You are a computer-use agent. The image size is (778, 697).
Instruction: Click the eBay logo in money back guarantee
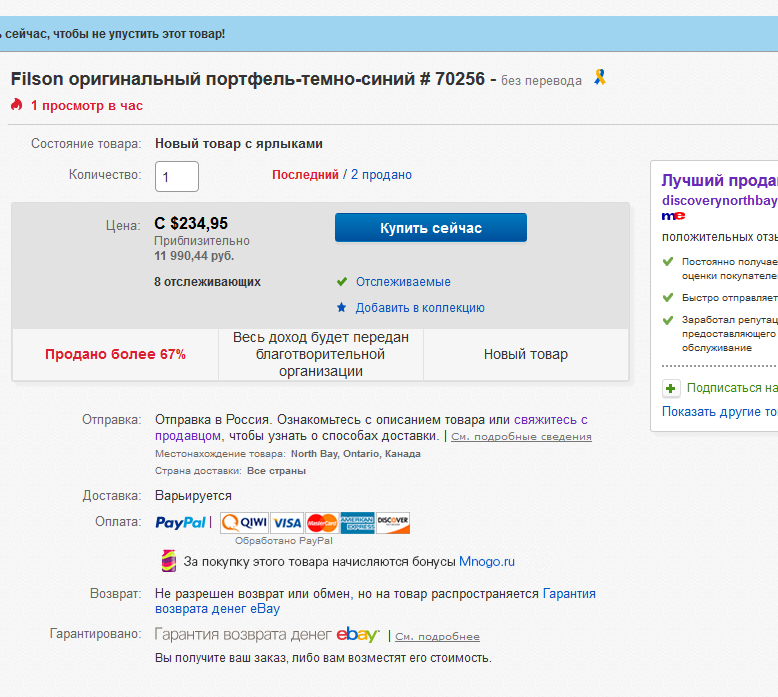coord(358,634)
